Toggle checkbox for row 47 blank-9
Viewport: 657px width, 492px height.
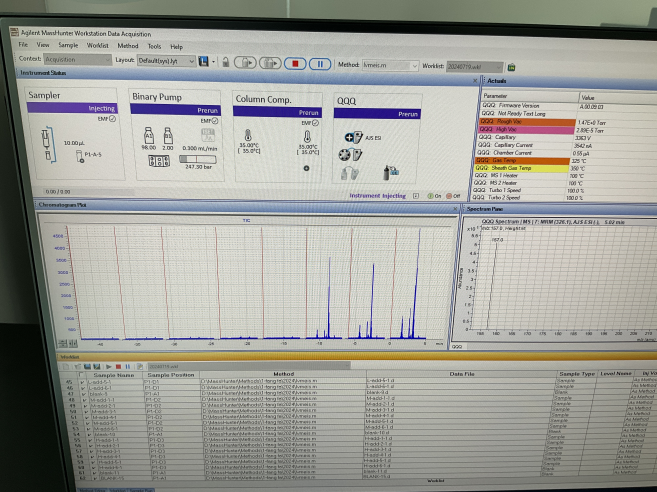pyautogui.click(x=84, y=394)
